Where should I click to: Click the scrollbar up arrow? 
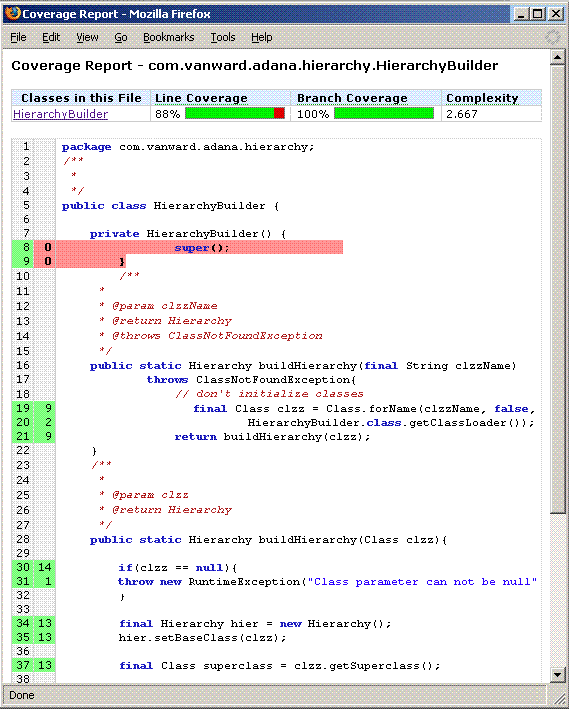point(557,58)
